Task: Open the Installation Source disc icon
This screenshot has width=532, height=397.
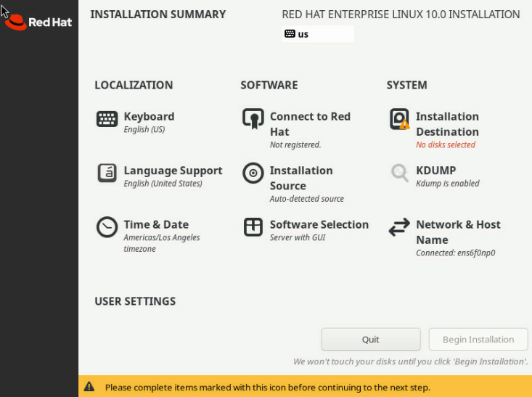Action: pos(253,173)
